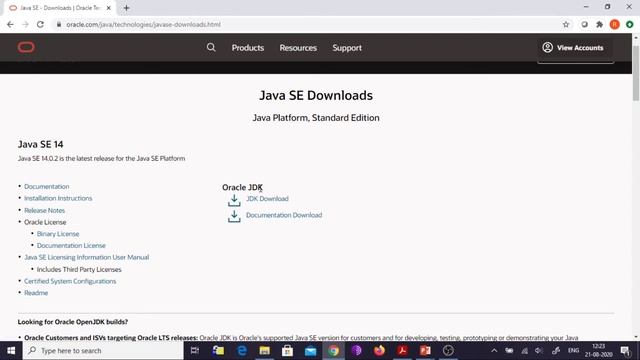Reload the Oracle downloads page
Viewport: 640px width, 360px height.
tap(40, 24)
